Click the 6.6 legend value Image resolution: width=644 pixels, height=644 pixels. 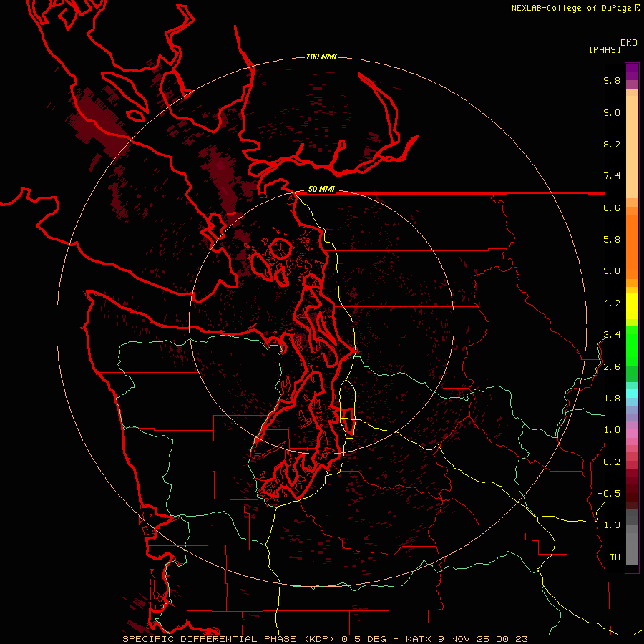tap(612, 208)
